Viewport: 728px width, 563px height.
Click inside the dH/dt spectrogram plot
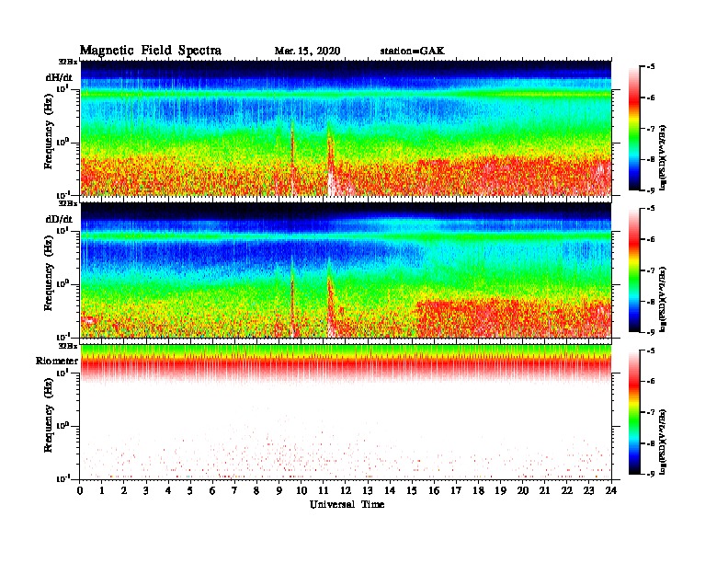346,128
